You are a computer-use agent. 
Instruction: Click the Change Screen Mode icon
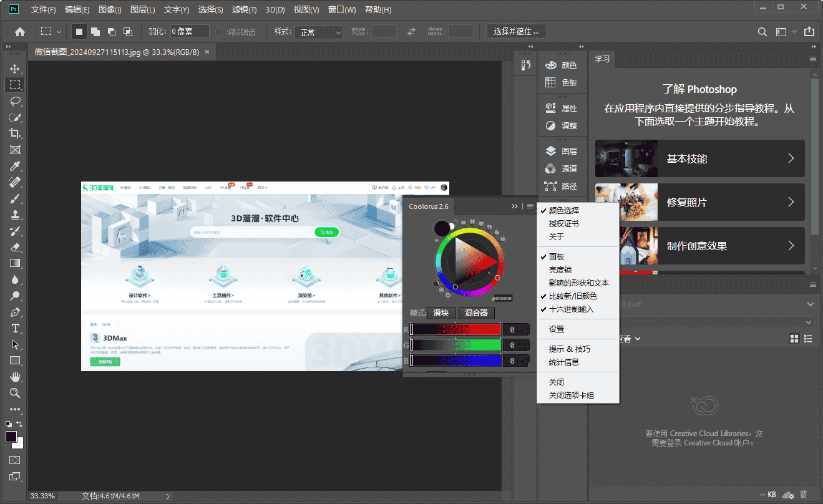click(15, 477)
